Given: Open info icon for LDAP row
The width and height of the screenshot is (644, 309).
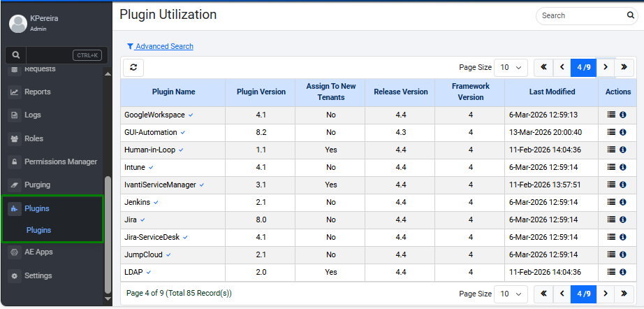Looking at the screenshot, I should (x=622, y=272).
